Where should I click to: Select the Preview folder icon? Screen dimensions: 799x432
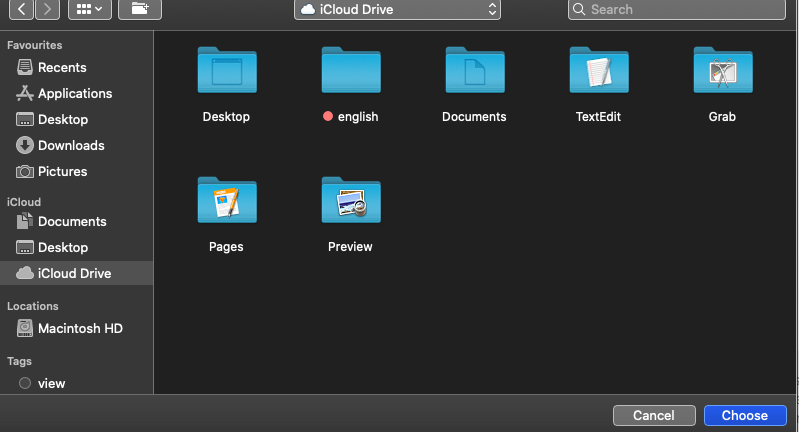coord(351,200)
